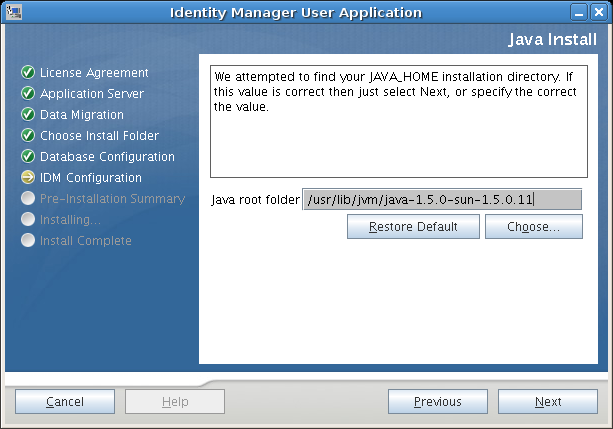Image resolution: width=613 pixels, height=429 pixels.
Task: Click the Database Configuration checkmark icon
Action: [28, 157]
